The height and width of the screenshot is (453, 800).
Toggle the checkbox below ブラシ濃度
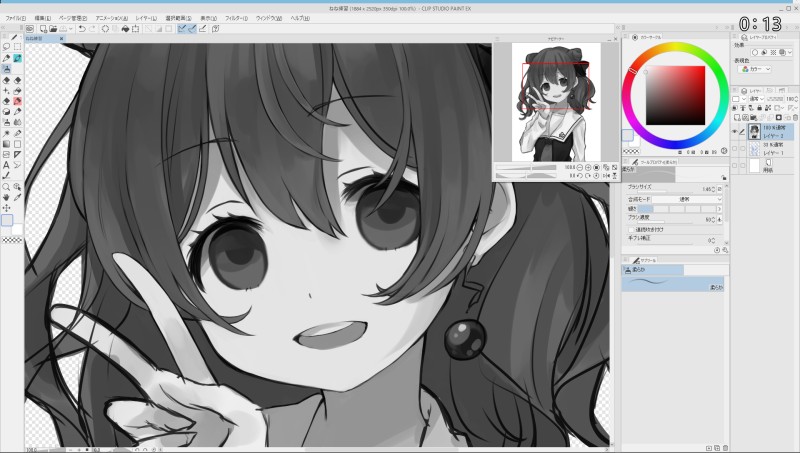click(632, 230)
